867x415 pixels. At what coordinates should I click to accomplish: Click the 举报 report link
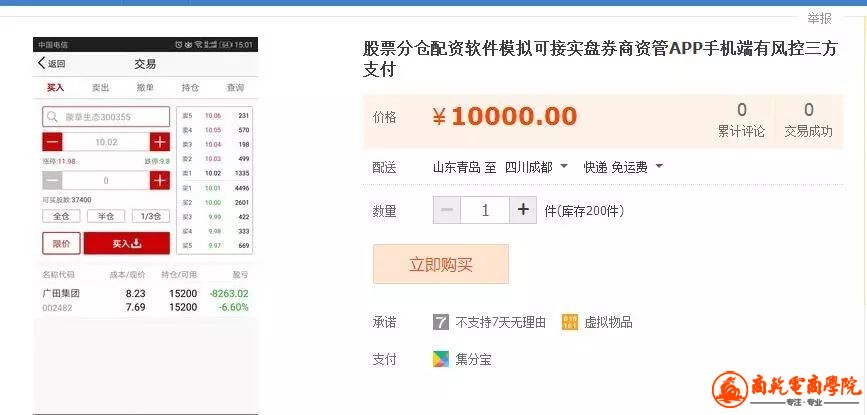[819, 18]
